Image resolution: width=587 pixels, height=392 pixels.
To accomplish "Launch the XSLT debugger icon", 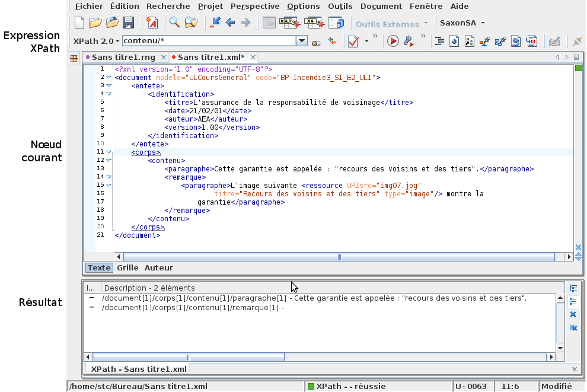I will click(290, 23).
